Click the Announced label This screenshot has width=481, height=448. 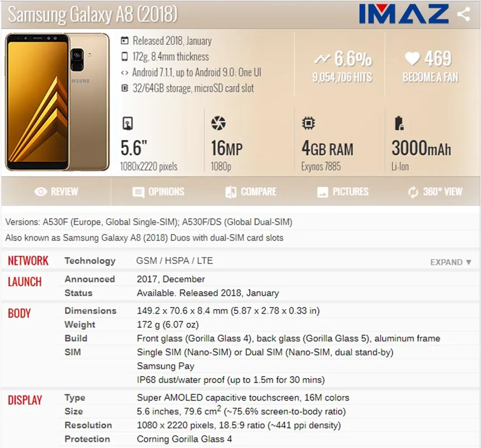pos(90,279)
